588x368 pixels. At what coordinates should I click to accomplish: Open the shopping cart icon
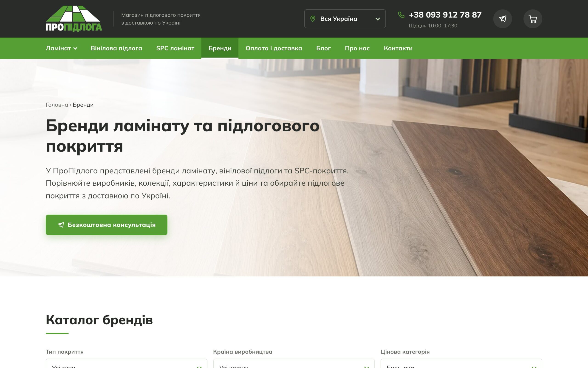coord(533,19)
